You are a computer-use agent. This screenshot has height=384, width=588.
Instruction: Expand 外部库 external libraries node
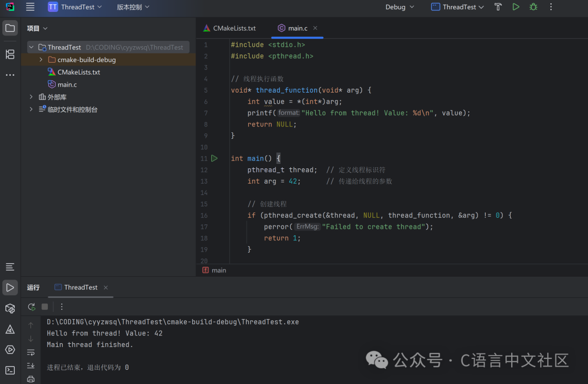click(31, 97)
